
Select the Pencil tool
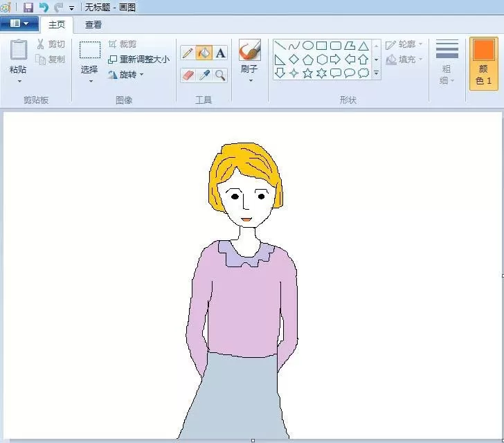(x=188, y=53)
